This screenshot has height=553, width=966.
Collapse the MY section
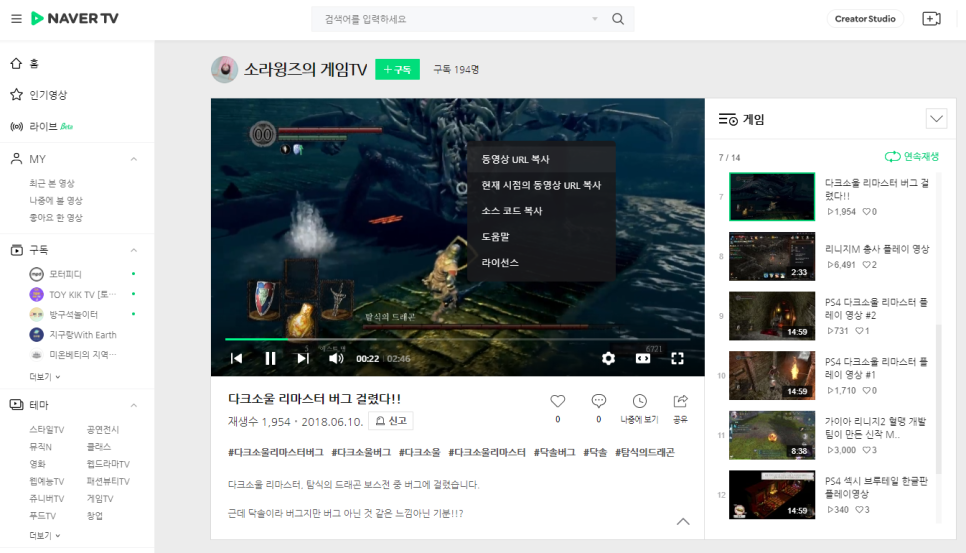click(x=134, y=159)
